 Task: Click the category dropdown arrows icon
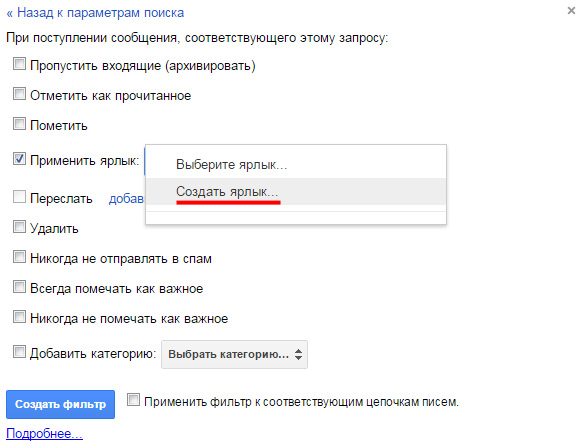coord(298,354)
